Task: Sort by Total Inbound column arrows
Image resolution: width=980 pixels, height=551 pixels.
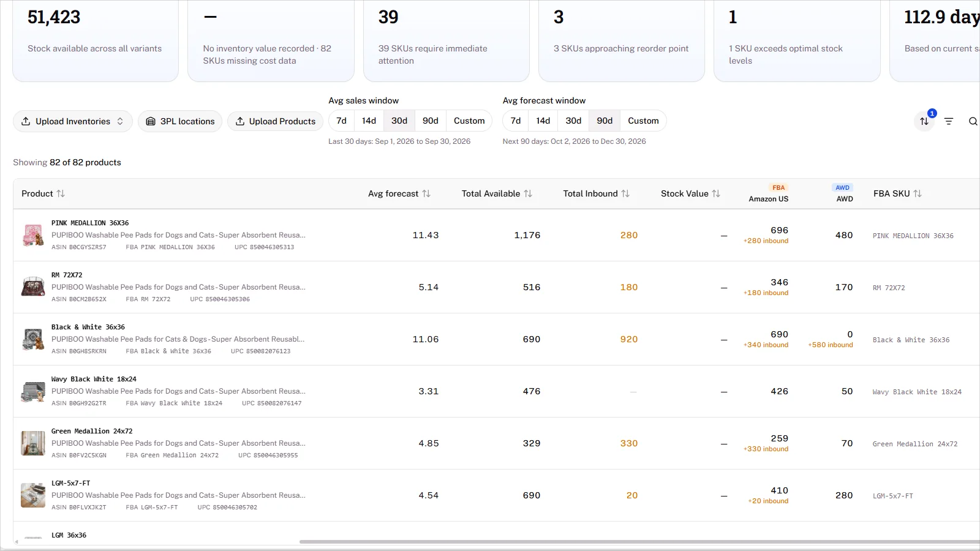Action: (625, 193)
